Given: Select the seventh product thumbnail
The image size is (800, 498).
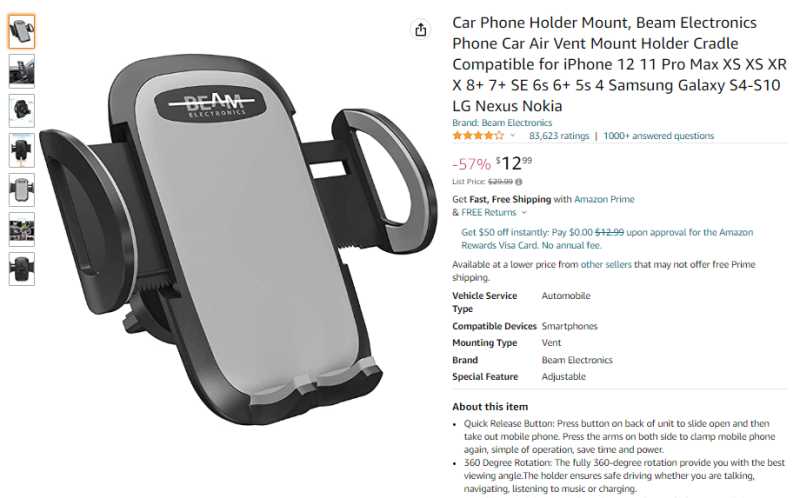Looking at the screenshot, I should point(21,269).
